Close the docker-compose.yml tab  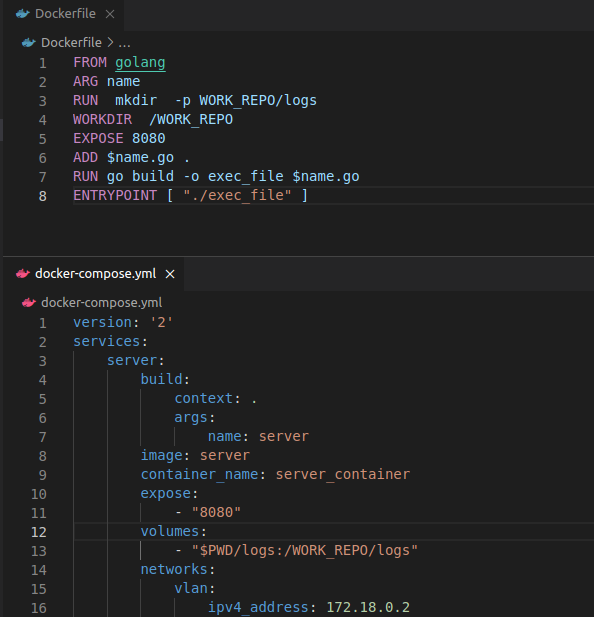(170, 274)
